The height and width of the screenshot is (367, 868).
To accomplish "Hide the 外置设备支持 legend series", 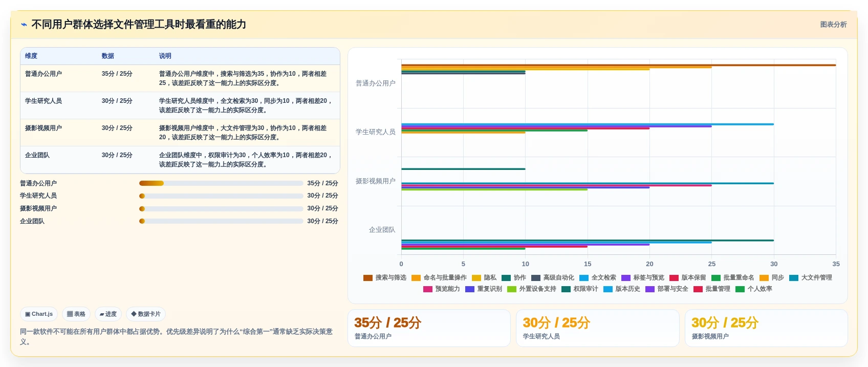I will [x=531, y=289].
